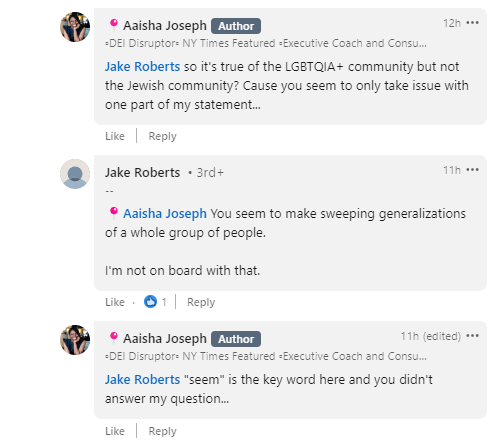Image resolution: width=498 pixels, height=446 pixels.
Task: Reply to Jake Roberts' comment
Action: (x=201, y=302)
